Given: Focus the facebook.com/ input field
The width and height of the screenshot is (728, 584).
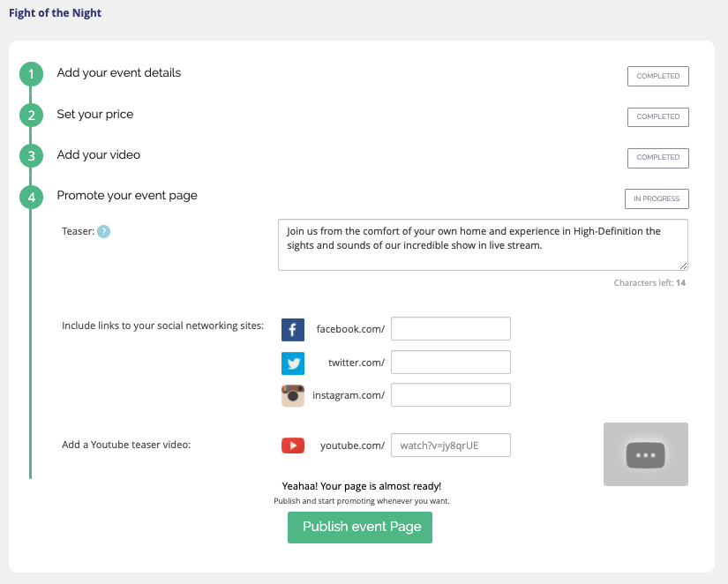Looking at the screenshot, I should 451,329.
